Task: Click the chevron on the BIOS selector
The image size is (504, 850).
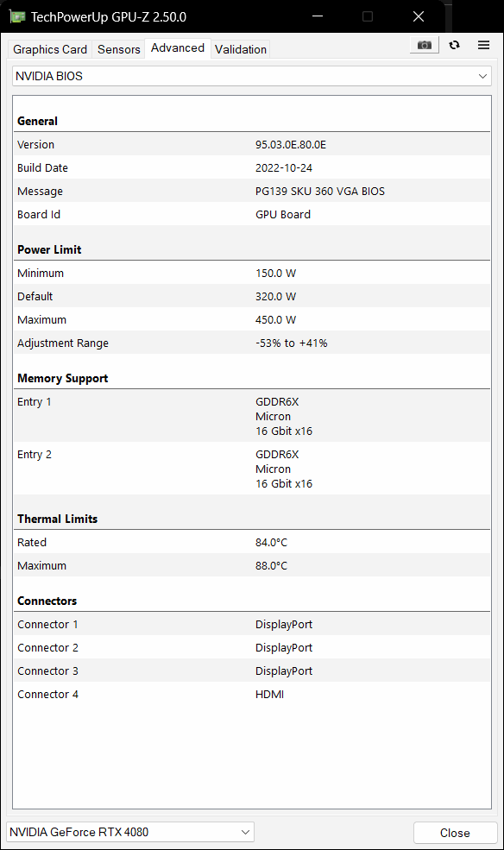Action: coord(482,76)
